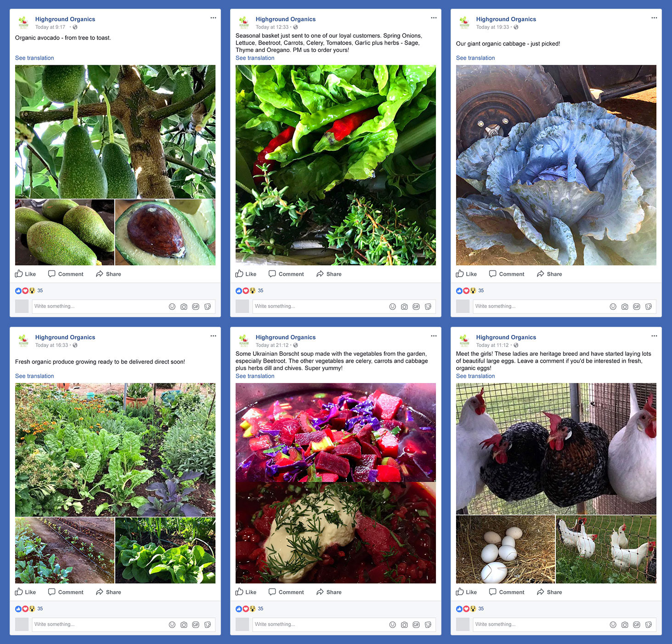
Task: Share the giant organic cabbage post
Action: point(549,274)
